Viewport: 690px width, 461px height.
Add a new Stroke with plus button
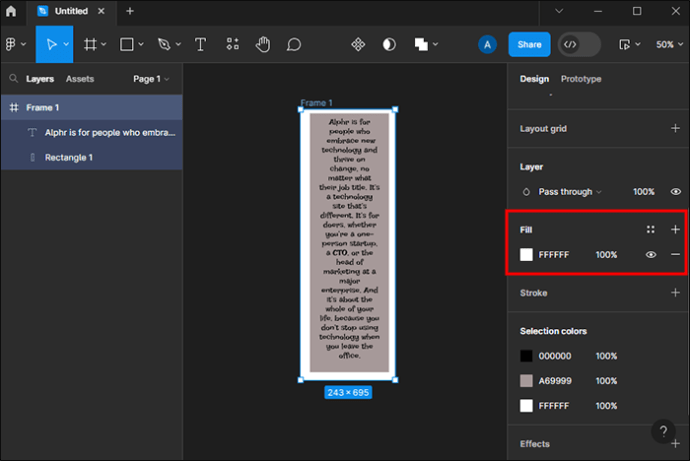click(x=676, y=293)
